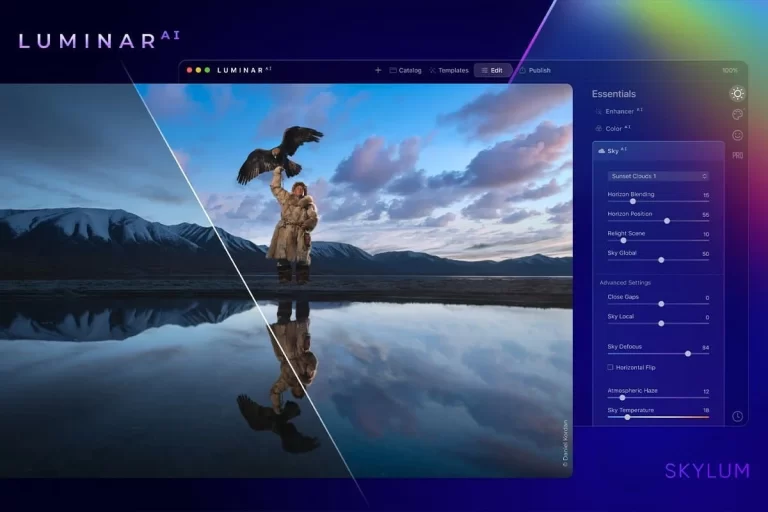Click the Luminar AI window title

[x=244, y=71]
